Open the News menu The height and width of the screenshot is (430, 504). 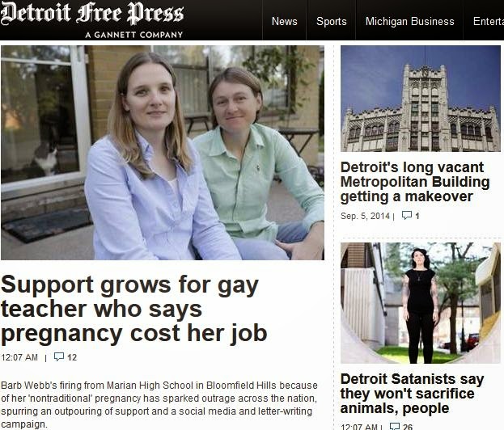coord(285,21)
